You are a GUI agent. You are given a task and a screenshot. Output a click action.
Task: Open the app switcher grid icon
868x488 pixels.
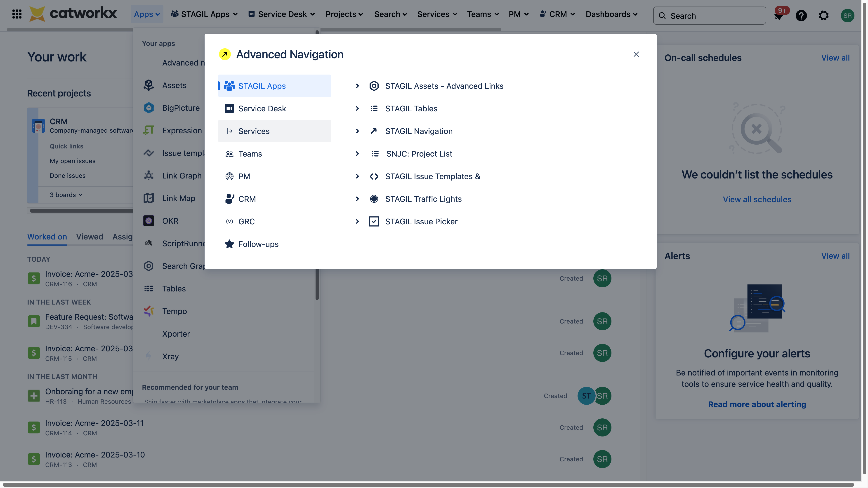[x=17, y=14]
